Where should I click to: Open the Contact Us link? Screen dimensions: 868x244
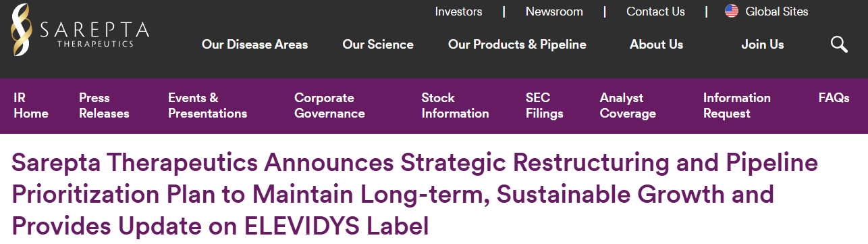pos(655,11)
